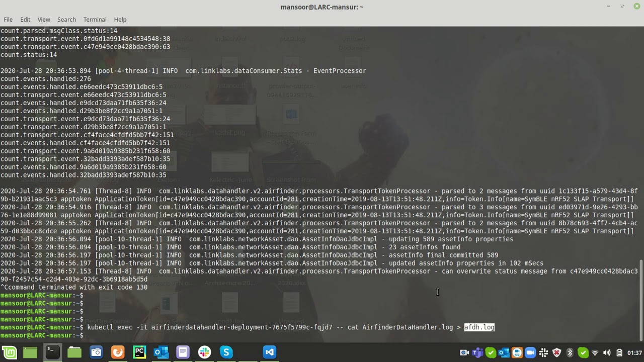Click the line 'count.events.handled:276'
The height and width of the screenshot is (362, 644).
[x=46, y=79]
